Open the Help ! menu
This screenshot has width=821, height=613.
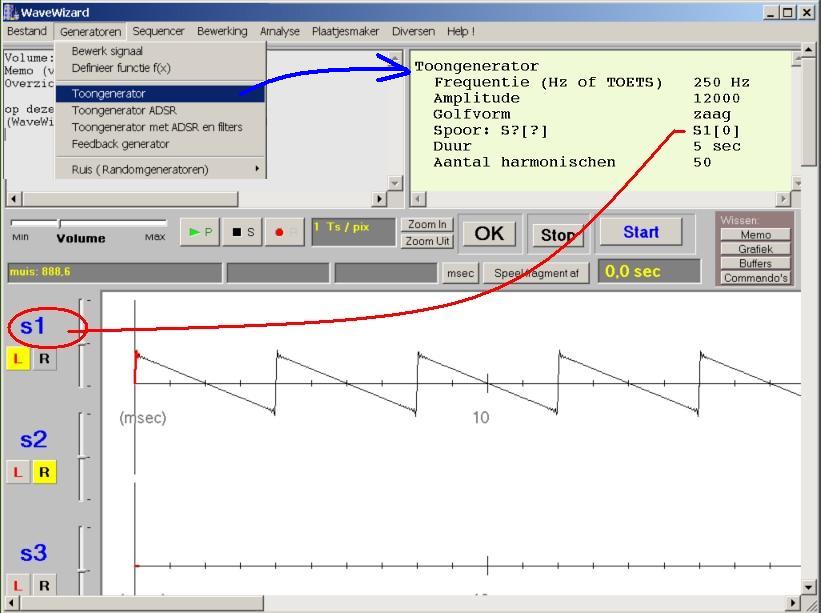[x=461, y=31]
